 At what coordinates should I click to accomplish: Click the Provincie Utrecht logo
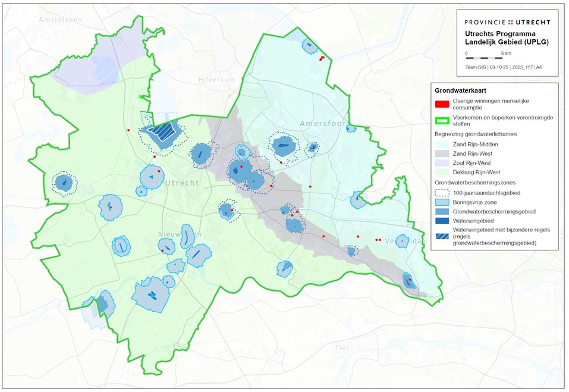tap(507, 22)
